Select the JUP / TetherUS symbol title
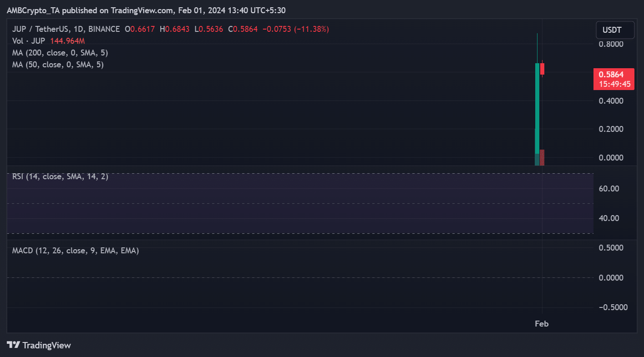This screenshot has width=644, height=357. click(x=66, y=29)
